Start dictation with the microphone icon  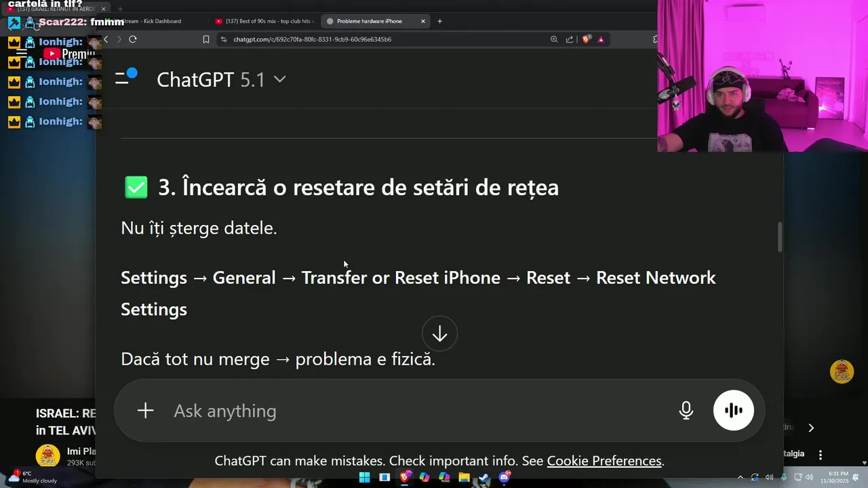686,411
